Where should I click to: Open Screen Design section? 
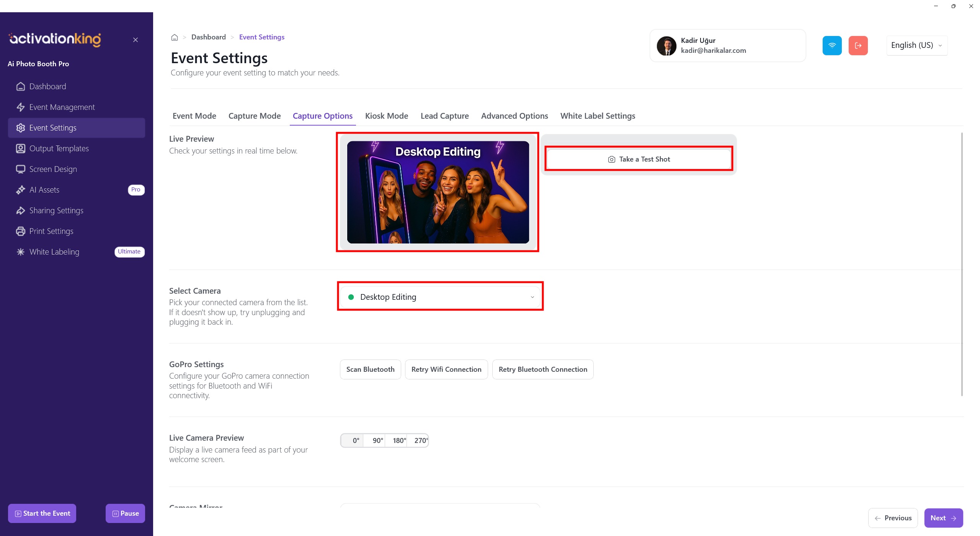(53, 169)
